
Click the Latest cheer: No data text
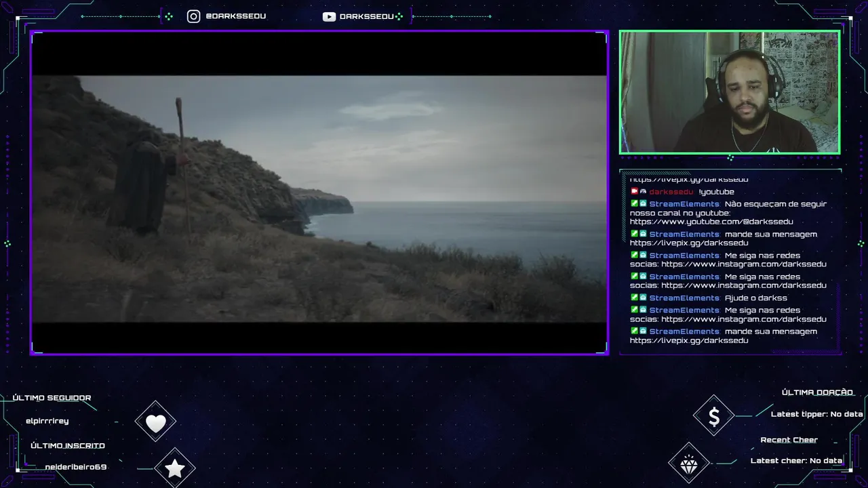click(x=796, y=461)
